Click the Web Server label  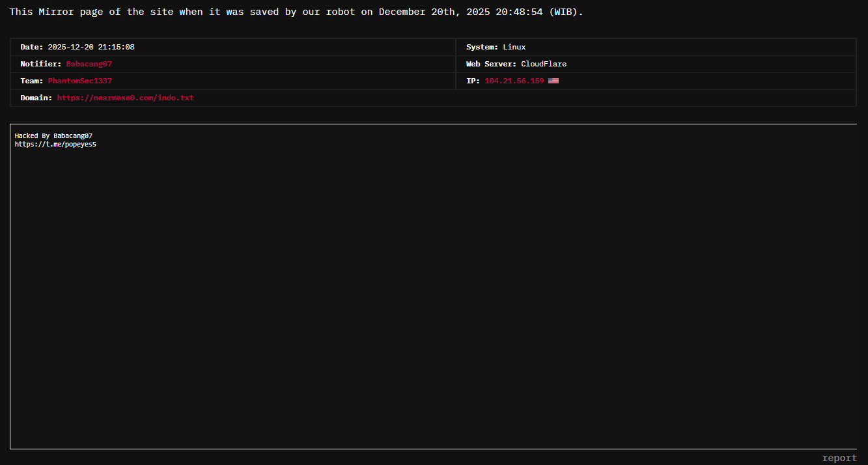pyautogui.click(x=491, y=64)
